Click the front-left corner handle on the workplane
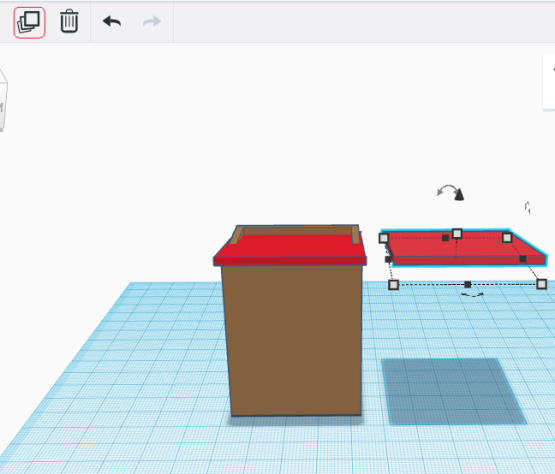The height and width of the screenshot is (474, 555). pos(394,285)
